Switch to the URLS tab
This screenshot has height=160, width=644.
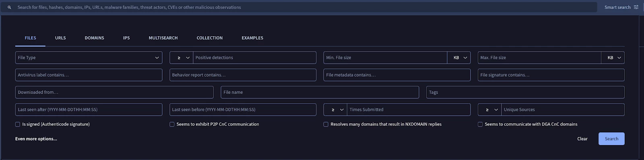tap(60, 38)
